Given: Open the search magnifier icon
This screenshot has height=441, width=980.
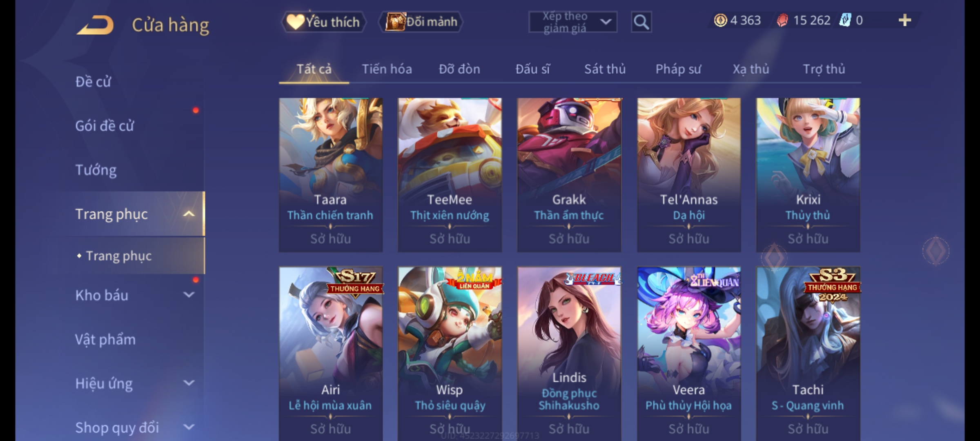Looking at the screenshot, I should (641, 22).
